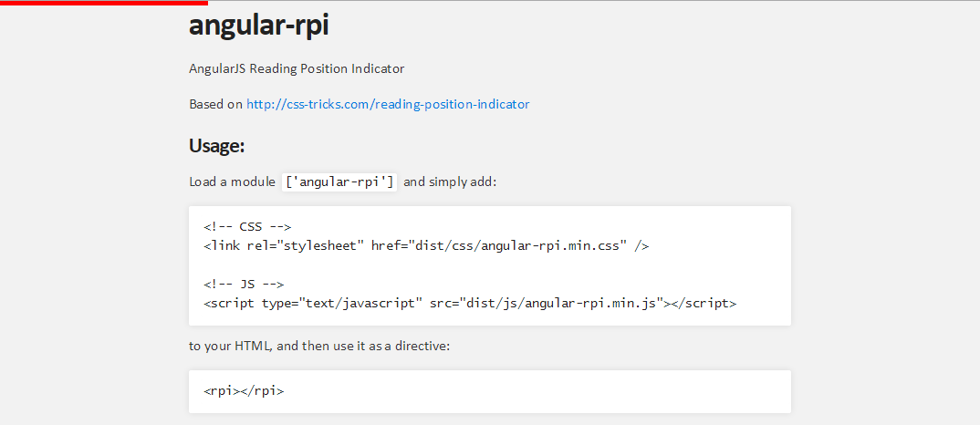Click the link rel stylesheet code line
The width and height of the screenshot is (980, 425).
click(426, 246)
